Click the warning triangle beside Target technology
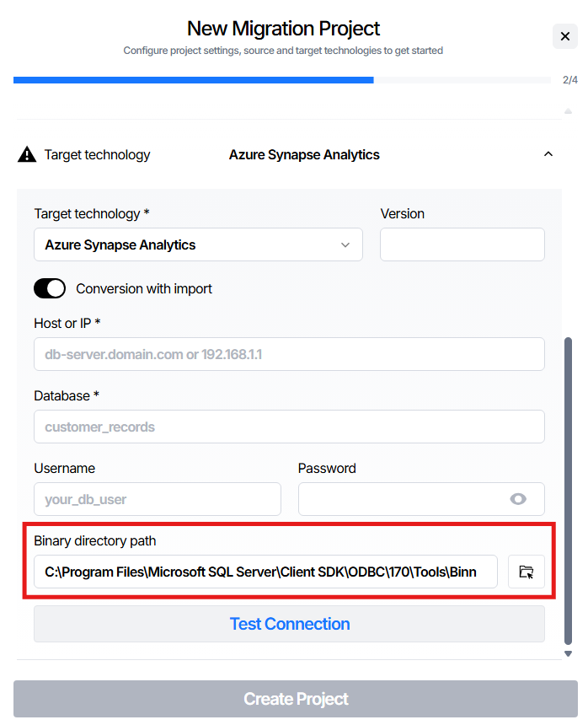 coord(27,155)
